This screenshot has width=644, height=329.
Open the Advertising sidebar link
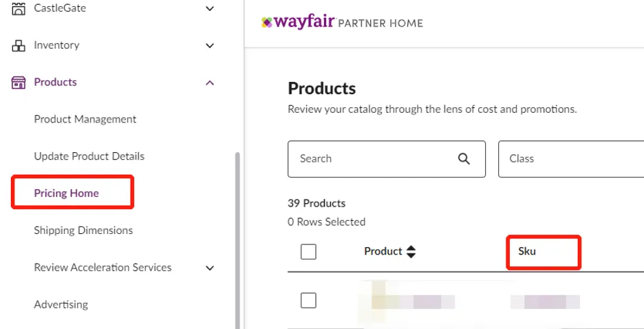pos(61,304)
